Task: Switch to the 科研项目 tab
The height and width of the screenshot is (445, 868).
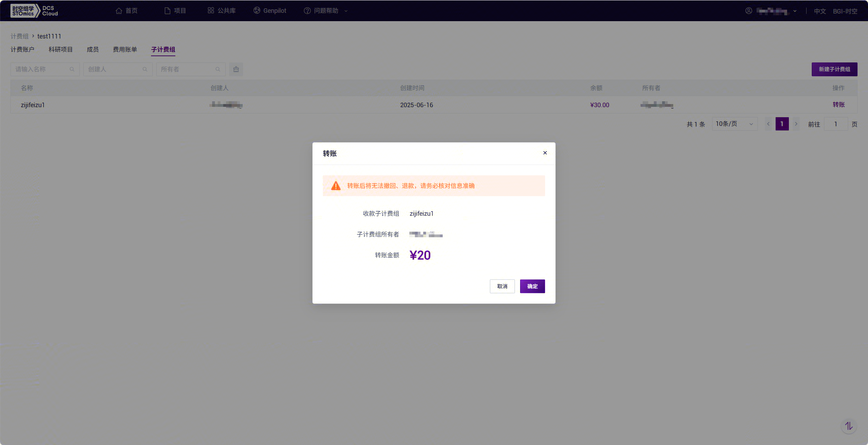Action: [x=60, y=50]
